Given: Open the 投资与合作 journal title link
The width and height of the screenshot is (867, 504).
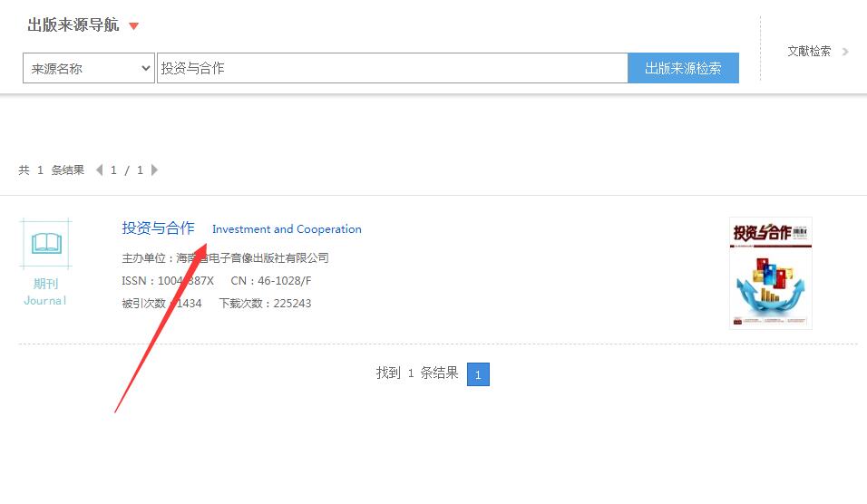Looking at the screenshot, I should pyautogui.click(x=158, y=228).
